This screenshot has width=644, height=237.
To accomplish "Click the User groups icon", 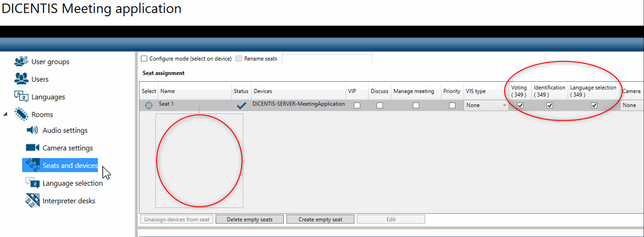I will 21,61.
